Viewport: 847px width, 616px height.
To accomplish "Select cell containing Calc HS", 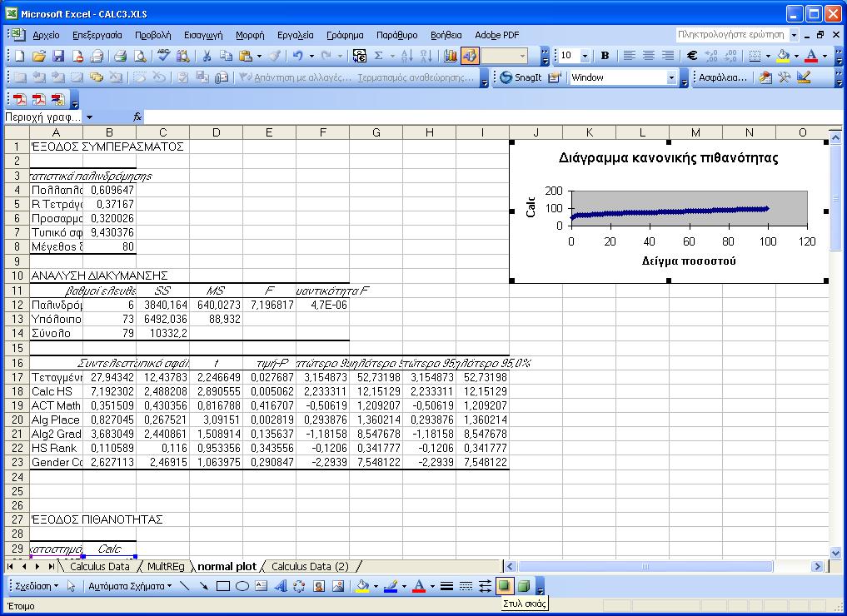I will 56,391.
